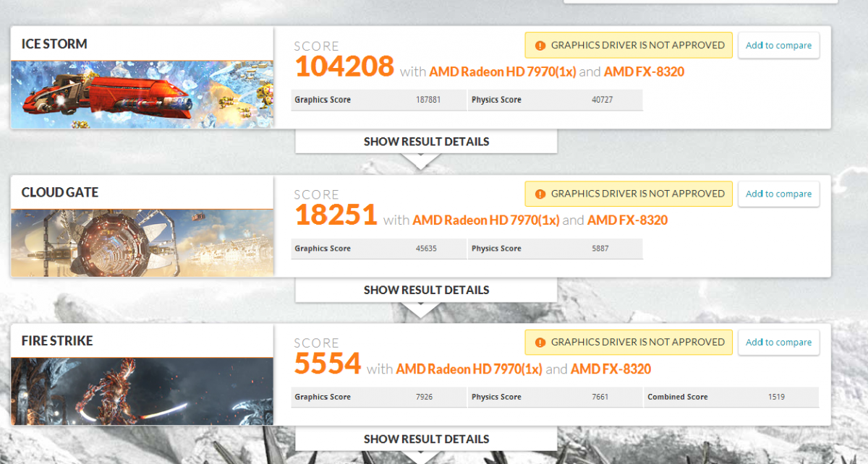The image size is (868, 464).
Task: Open AMD Radeon HD 7970 link in Cloud Gate
Action: [x=486, y=220]
